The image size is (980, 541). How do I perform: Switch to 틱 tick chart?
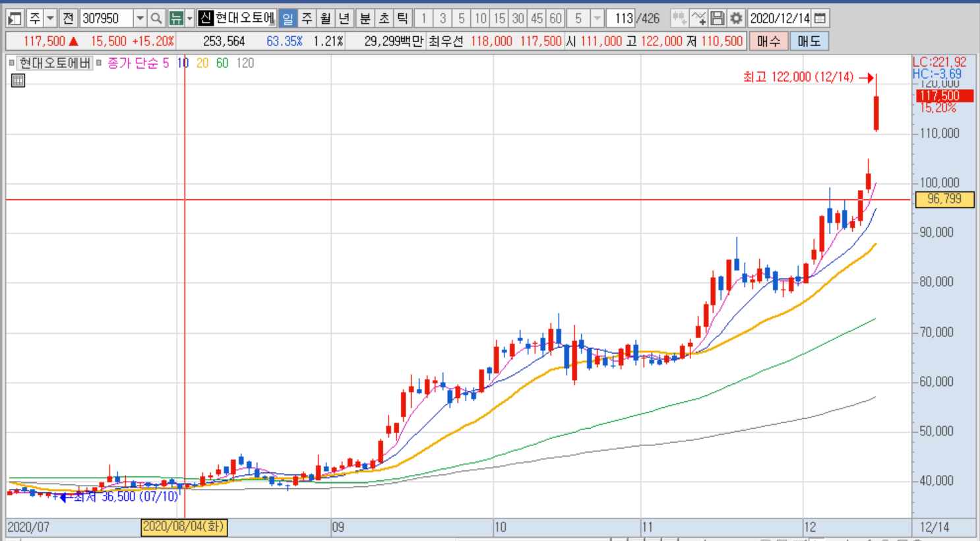coord(402,18)
